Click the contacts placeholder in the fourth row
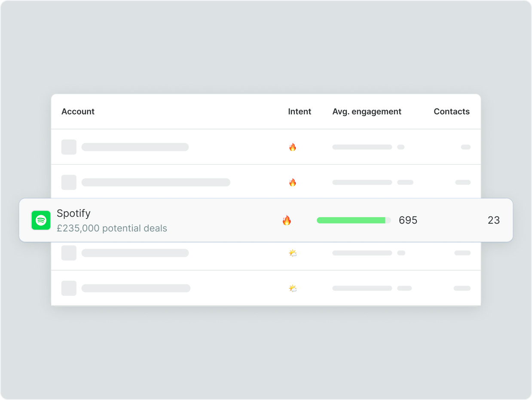 (462, 253)
